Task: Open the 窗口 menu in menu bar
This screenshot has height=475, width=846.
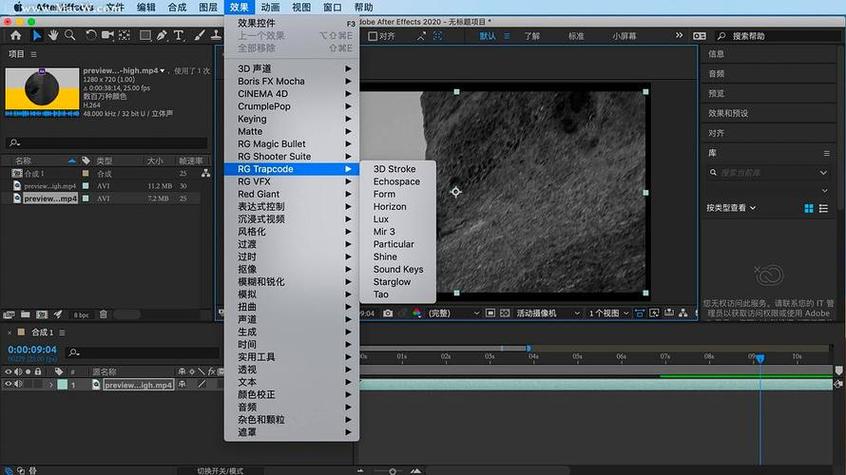Action: (x=332, y=7)
